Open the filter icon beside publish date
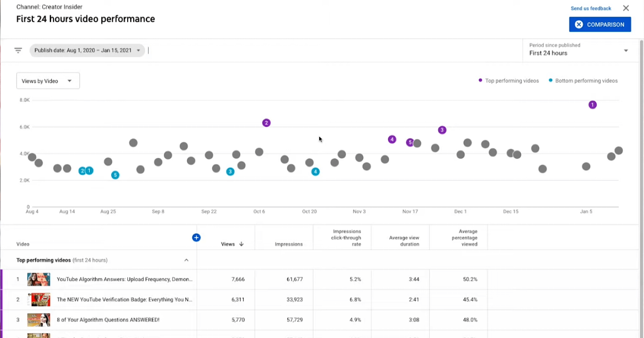This screenshot has height=338, width=644. (18, 50)
